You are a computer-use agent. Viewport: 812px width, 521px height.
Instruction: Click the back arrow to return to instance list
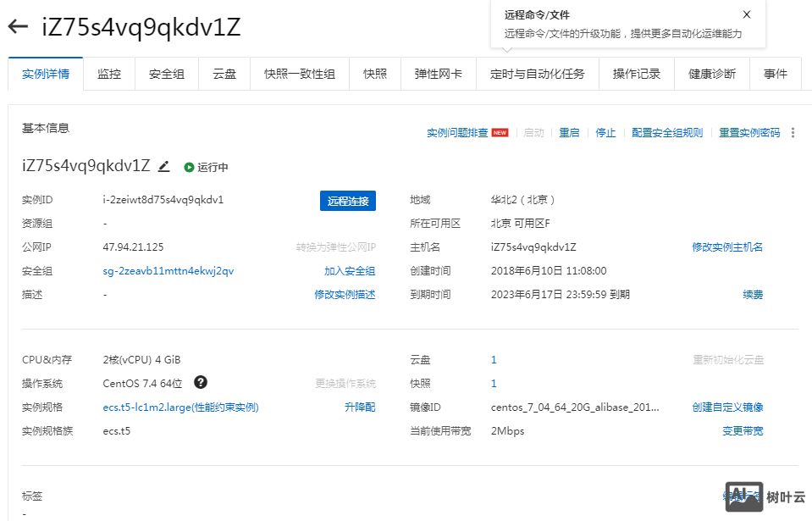click(19, 26)
